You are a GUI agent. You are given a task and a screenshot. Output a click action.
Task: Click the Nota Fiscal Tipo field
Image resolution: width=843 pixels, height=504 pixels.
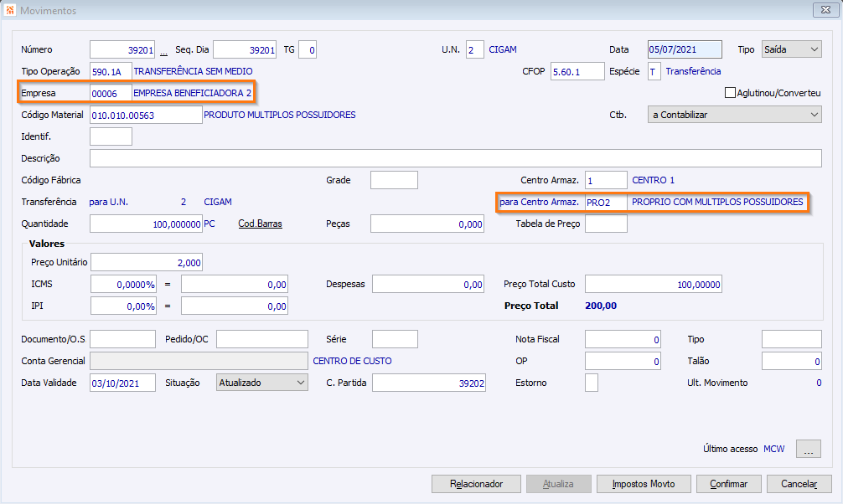point(791,339)
